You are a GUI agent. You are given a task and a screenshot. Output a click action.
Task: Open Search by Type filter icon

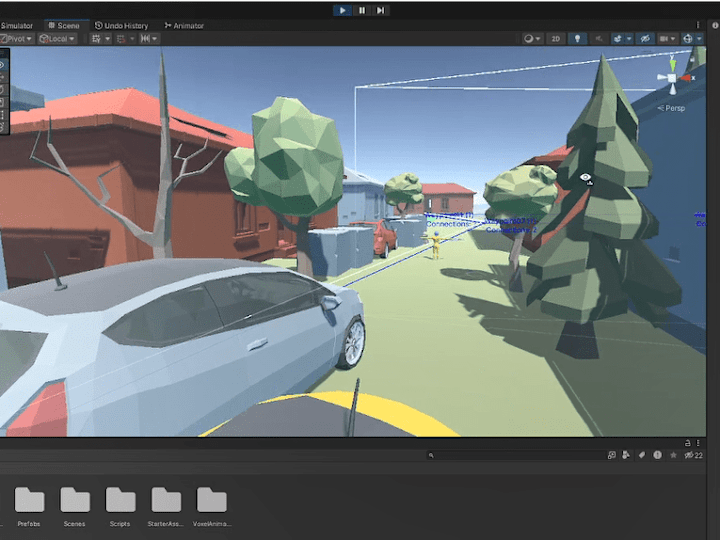626,455
